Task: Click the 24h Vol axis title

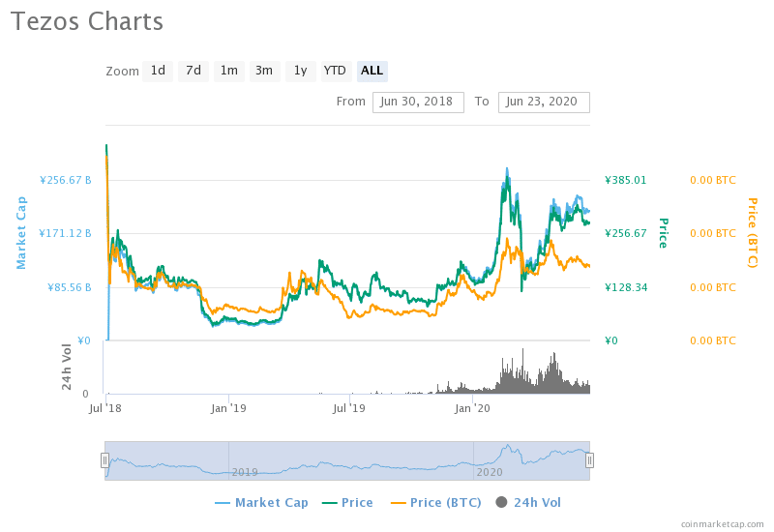Action: [x=67, y=367]
